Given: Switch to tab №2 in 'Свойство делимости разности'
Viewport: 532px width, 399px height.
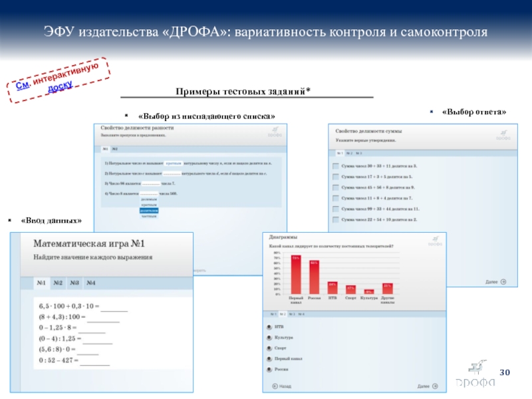Looking at the screenshot, I should pyautogui.click(x=115, y=149).
